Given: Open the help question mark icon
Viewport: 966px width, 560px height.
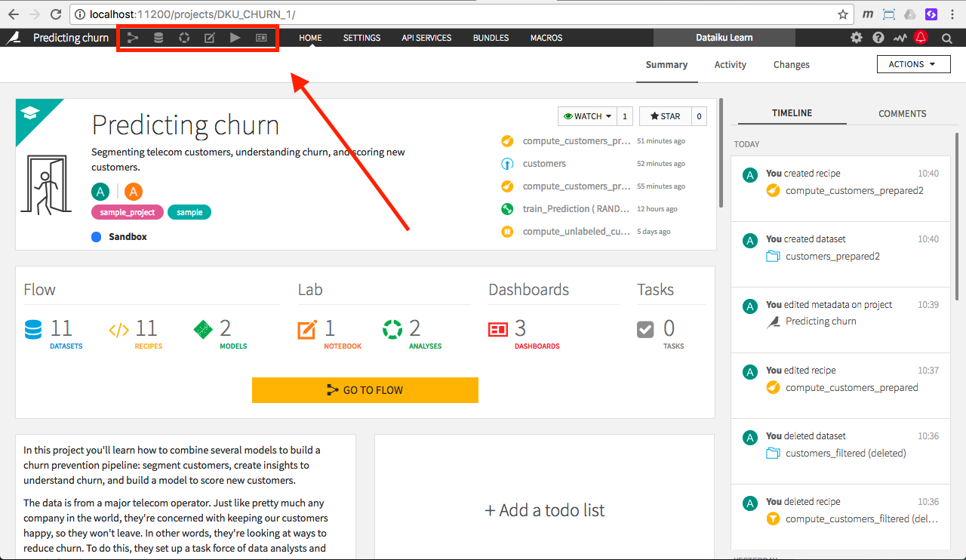Looking at the screenshot, I should pyautogui.click(x=878, y=38).
